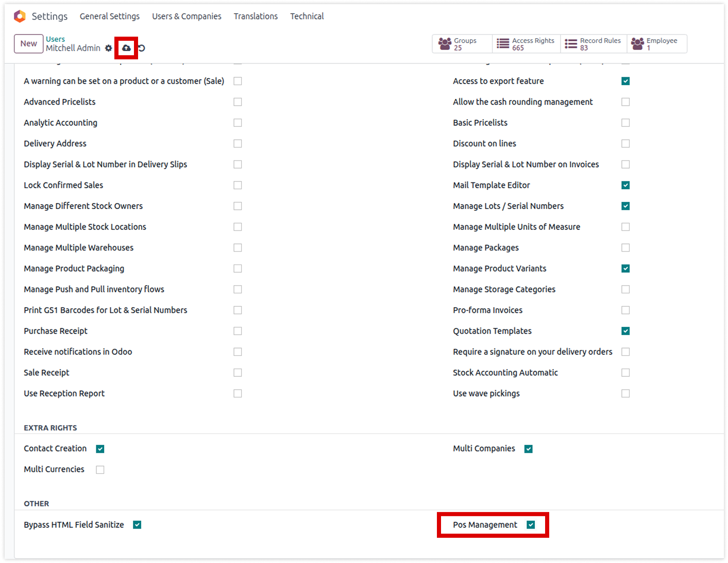
Task: Open the General Settings menu
Action: pyautogui.click(x=110, y=16)
